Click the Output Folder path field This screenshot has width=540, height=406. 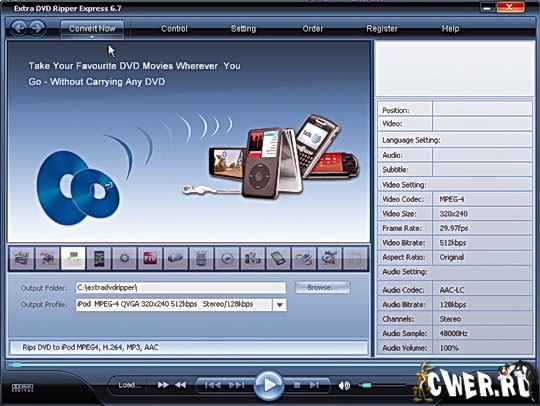coord(181,288)
